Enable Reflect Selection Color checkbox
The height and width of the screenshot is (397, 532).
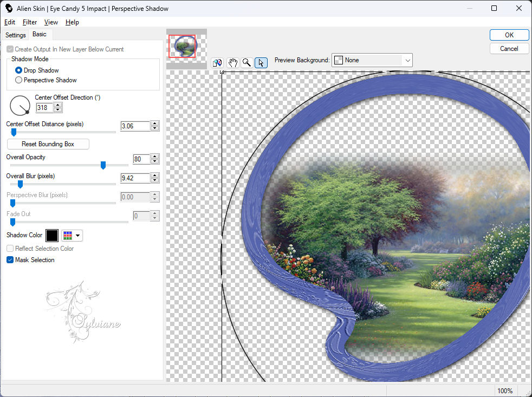pyautogui.click(x=10, y=249)
